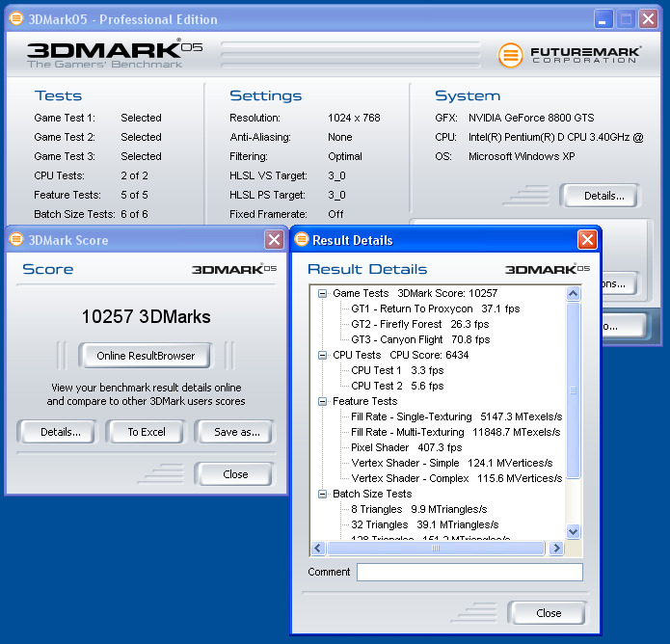
Task: Click horizontal scrollbar left arrow in results
Action: tap(318, 549)
